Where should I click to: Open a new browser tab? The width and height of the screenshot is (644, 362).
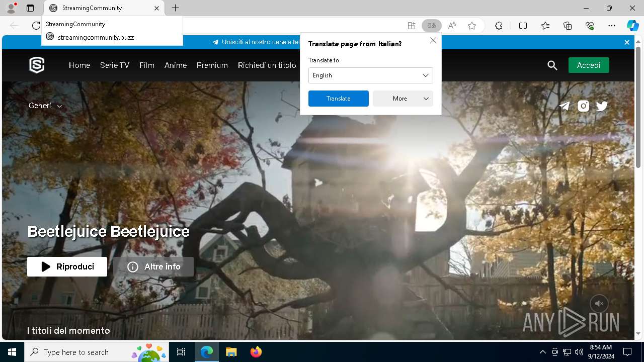tap(175, 8)
